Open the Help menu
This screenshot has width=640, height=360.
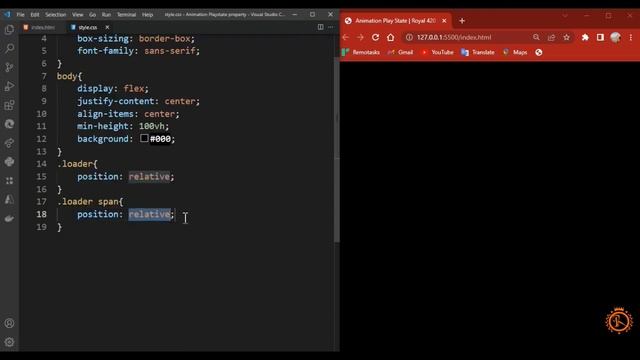click(147, 14)
